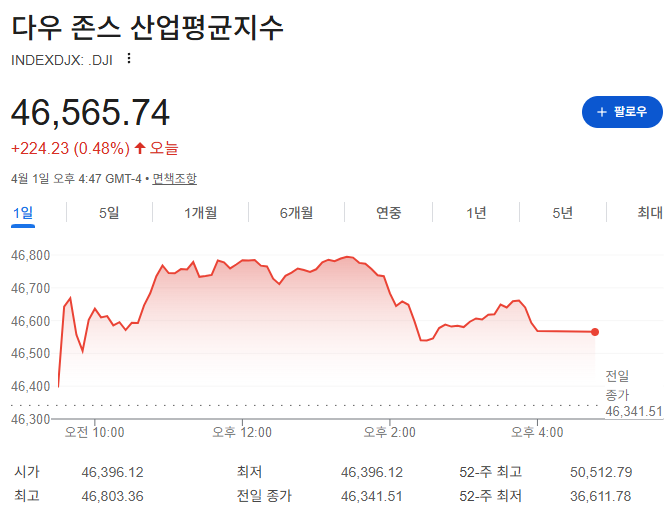Viewport: 672px width, 515px height.
Task: Select the 연중 year-to-date tab
Action: (388, 212)
